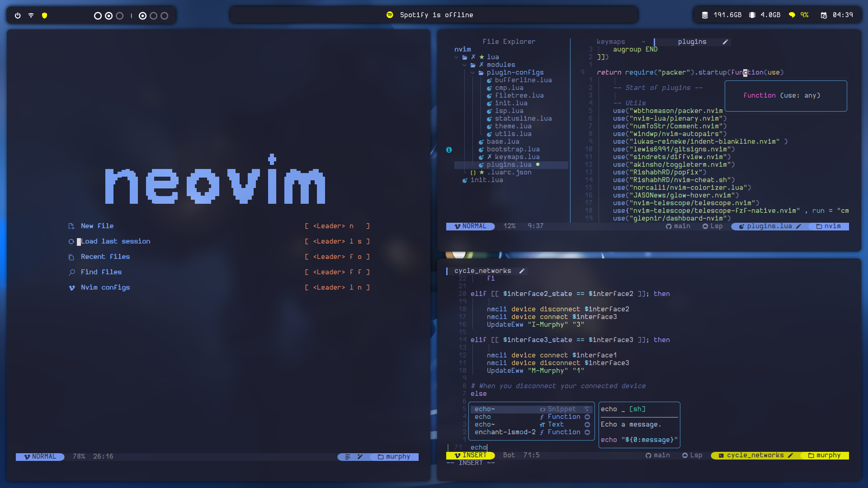Open Nvim configs from dashboard
Viewport: 868px width, 488px height.
pos(105,287)
